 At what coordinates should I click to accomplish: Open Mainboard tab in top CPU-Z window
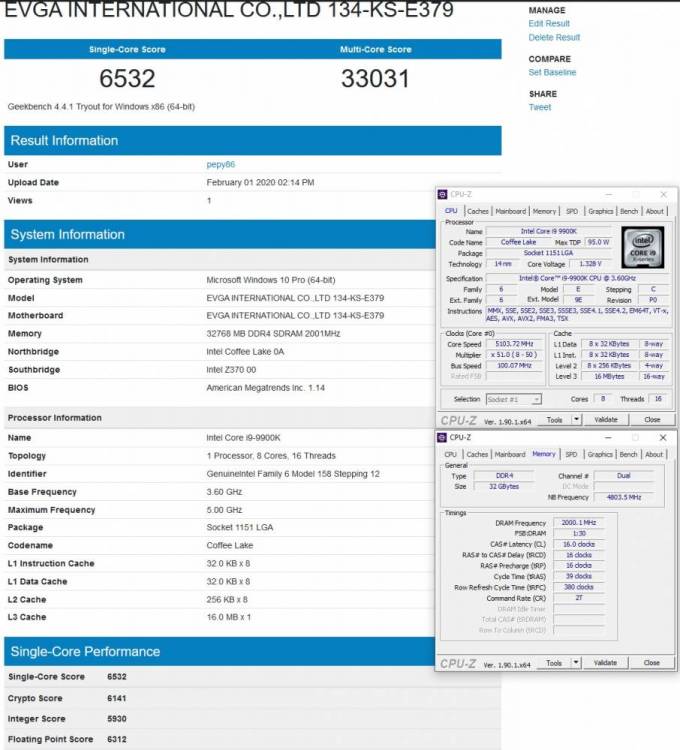coord(510,211)
